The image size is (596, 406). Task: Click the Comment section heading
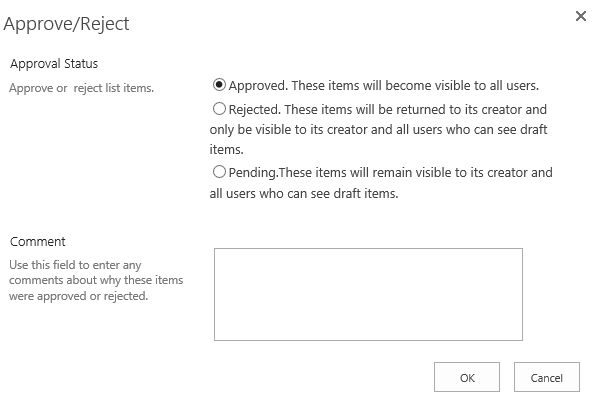[x=38, y=241]
